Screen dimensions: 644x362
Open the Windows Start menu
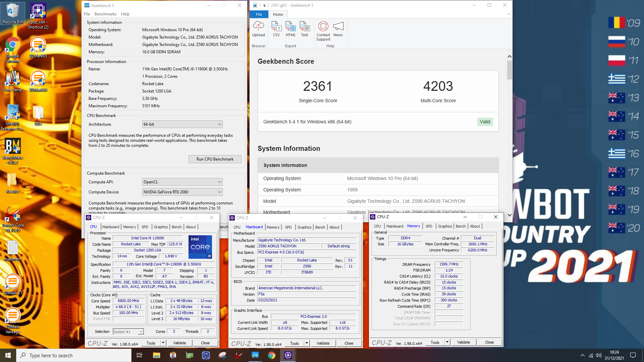coord(8,355)
